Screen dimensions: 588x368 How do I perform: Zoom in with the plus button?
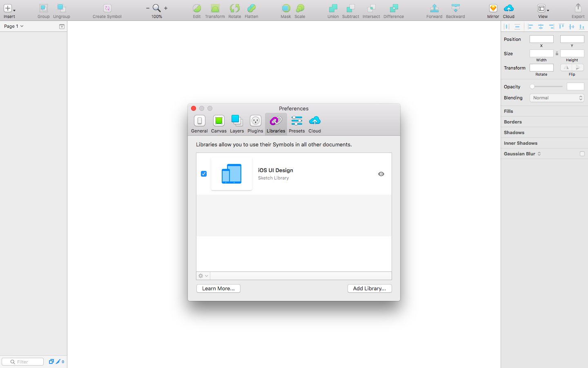[166, 8]
